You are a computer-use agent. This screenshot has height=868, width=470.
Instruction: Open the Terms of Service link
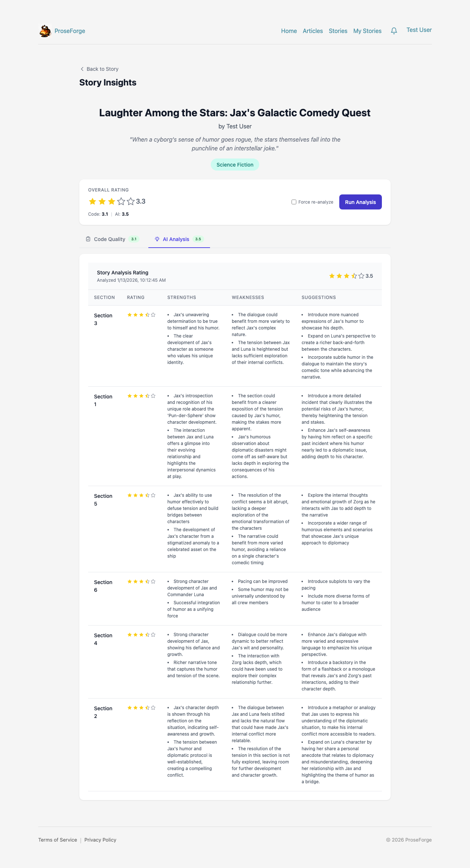(x=58, y=840)
